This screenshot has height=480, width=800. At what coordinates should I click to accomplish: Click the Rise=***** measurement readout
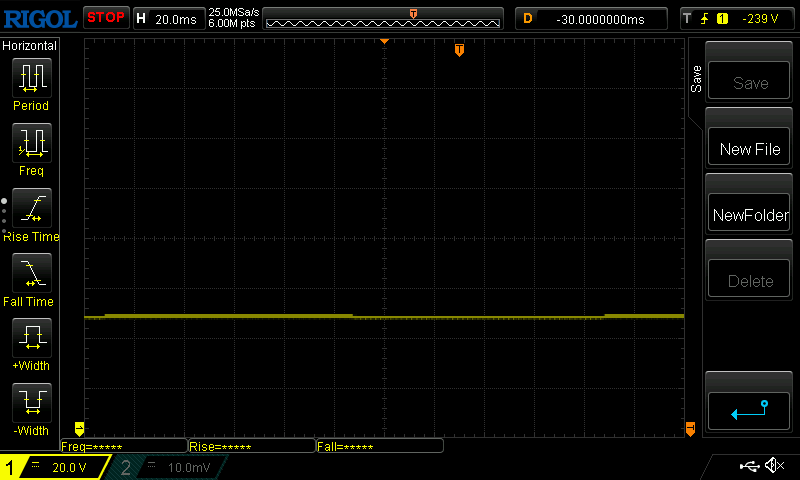pos(252,446)
